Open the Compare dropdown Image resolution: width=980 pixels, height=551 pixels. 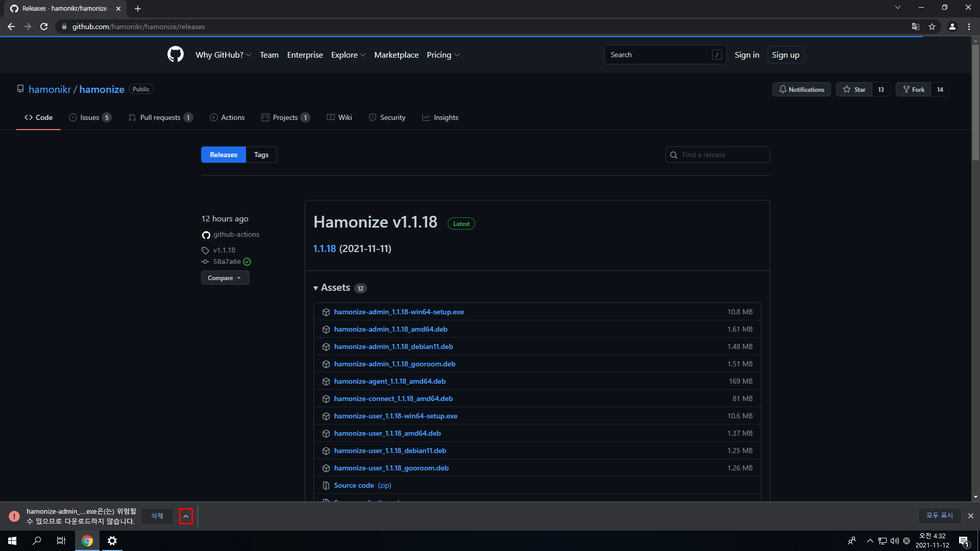(225, 278)
